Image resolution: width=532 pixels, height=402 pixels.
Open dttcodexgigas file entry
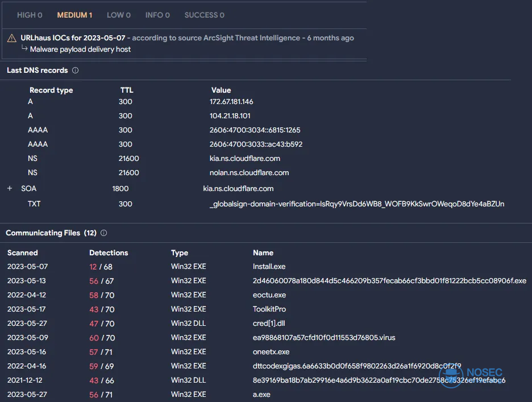click(357, 366)
